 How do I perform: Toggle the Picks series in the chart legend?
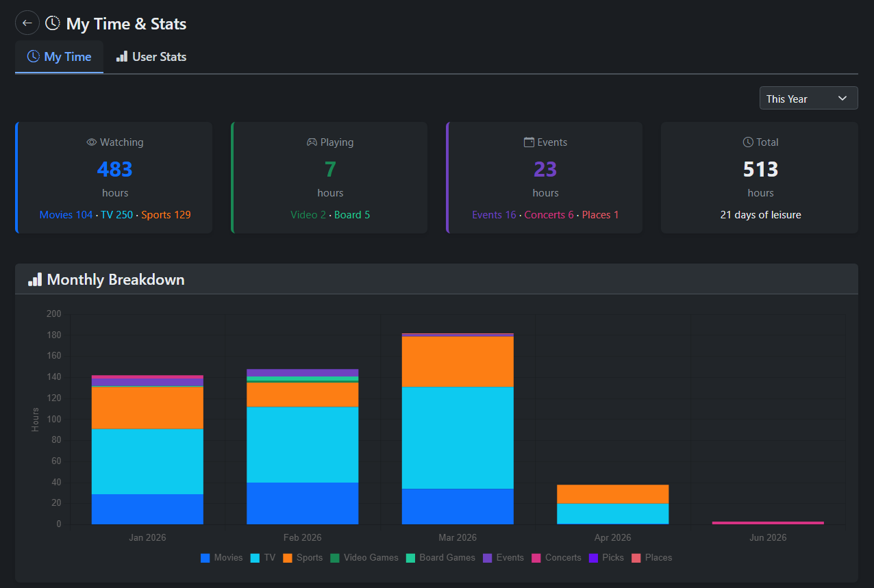607,557
